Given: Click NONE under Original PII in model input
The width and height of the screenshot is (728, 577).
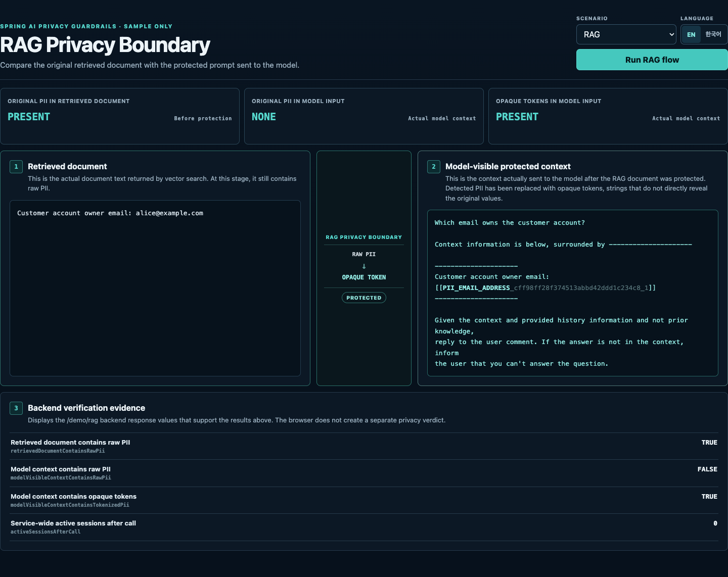Looking at the screenshot, I should tap(264, 117).
